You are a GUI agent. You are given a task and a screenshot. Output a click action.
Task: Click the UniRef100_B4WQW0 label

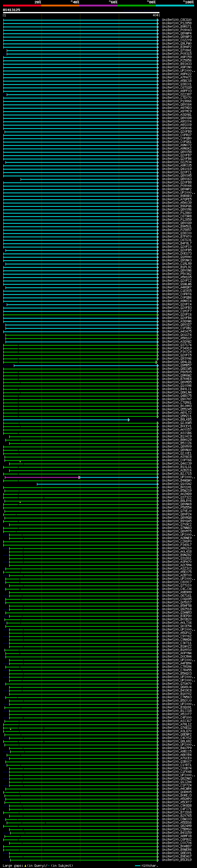coord(176,481)
